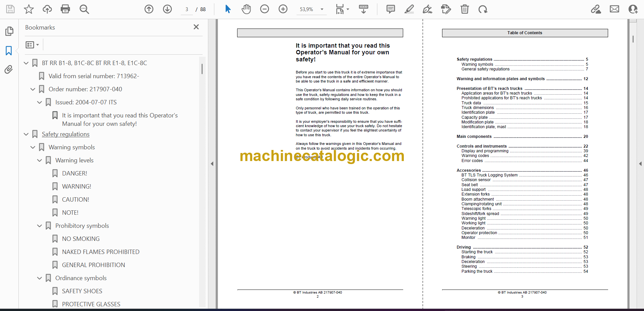Add a sticky note comment
This screenshot has width=644, height=311.
391,9
